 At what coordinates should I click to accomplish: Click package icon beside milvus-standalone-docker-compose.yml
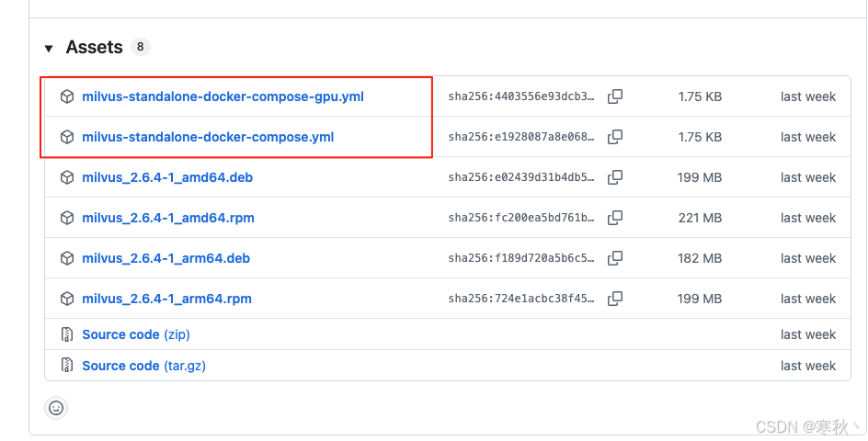click(67, 137)
